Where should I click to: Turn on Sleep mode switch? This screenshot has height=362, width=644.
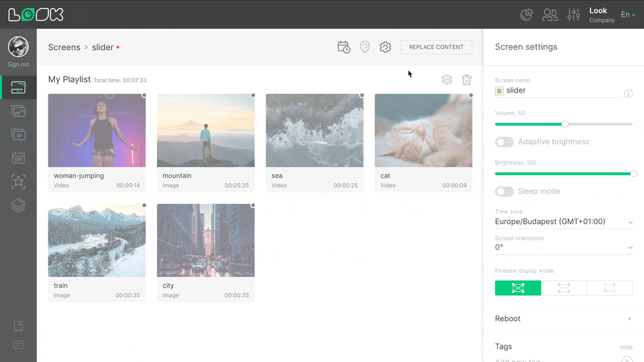504,192
